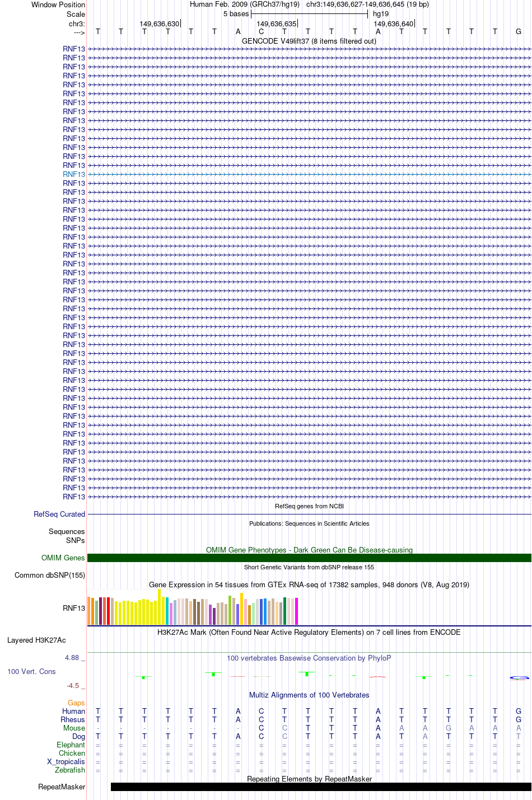This screenshot has height=800, width=532.
Task: Click the 149,636,630 position marker
Action: [x=160, y=24]
